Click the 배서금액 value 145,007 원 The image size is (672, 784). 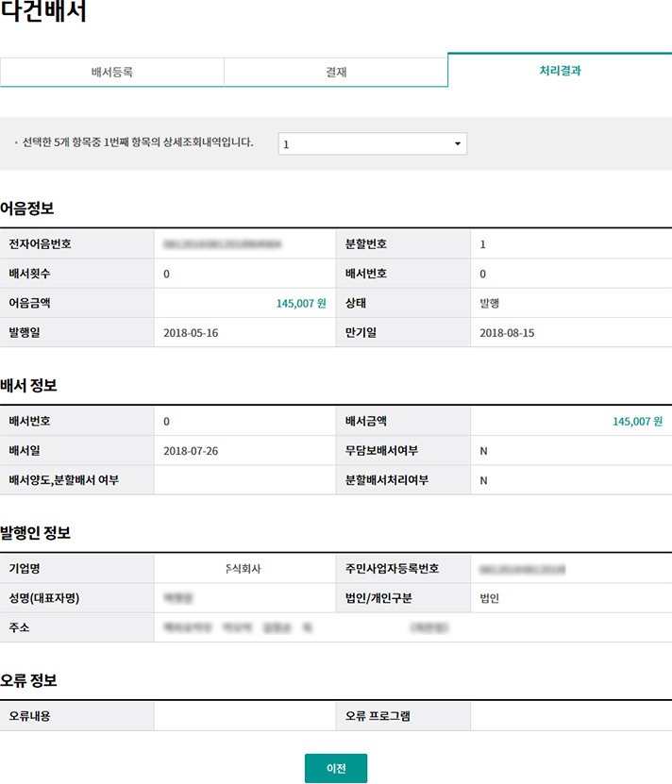coord(637,422)
